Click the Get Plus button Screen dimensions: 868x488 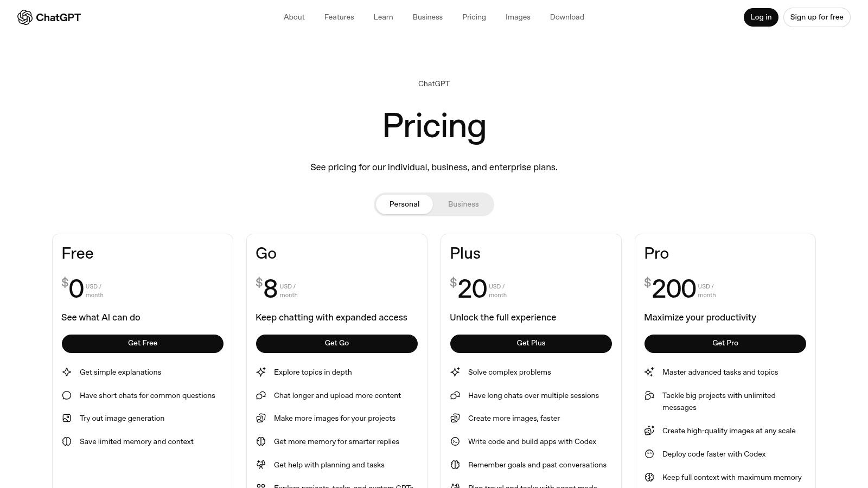pyautogui.click(x=531, y=343)
